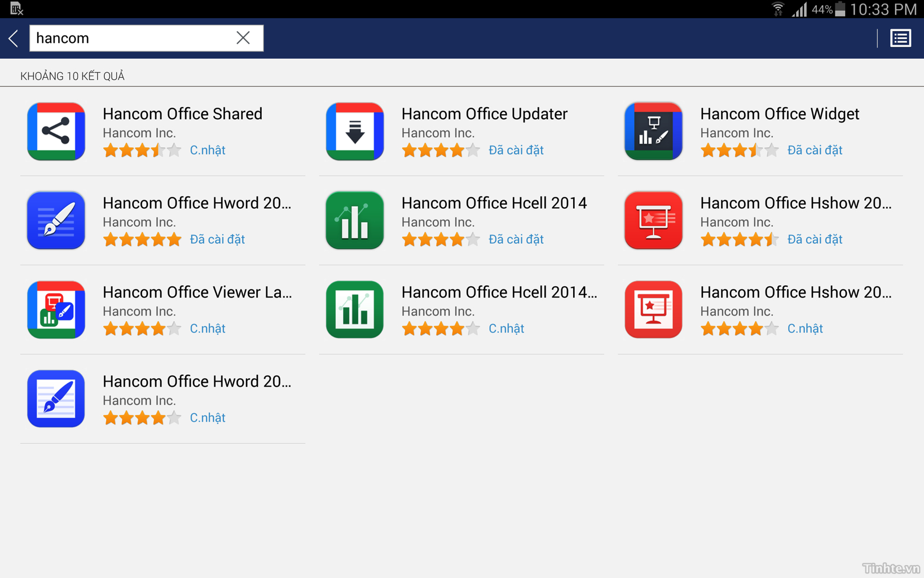The height and width of the screenshot is (578, 924).
Task: Tap Đã cài đặt for Hancom Office Widget
Action: 815,150
